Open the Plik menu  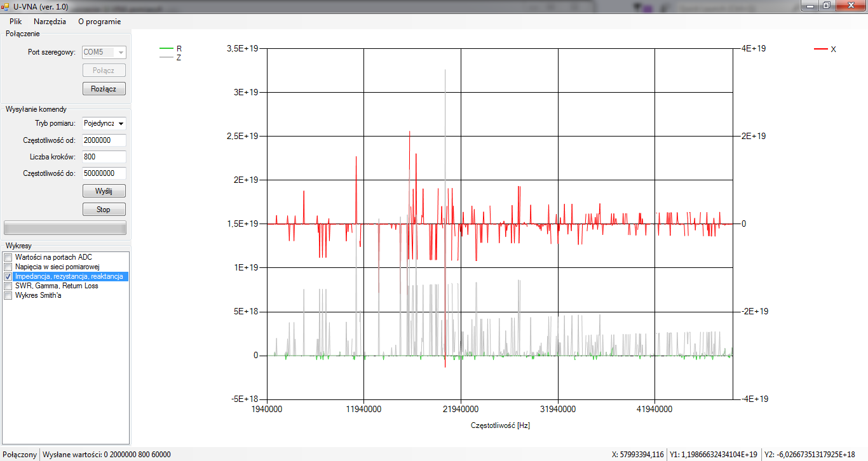click(16, 21)
